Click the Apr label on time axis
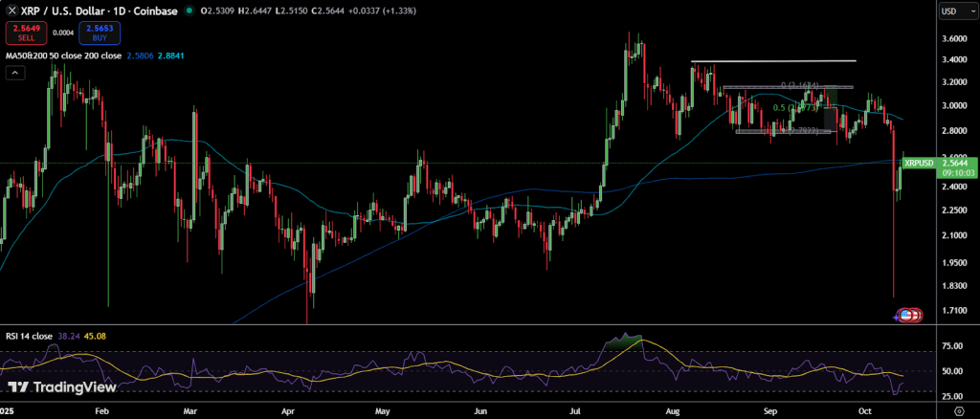Image resolution: width=980 pixels, height=419 pixels. (x=290, y=409)
